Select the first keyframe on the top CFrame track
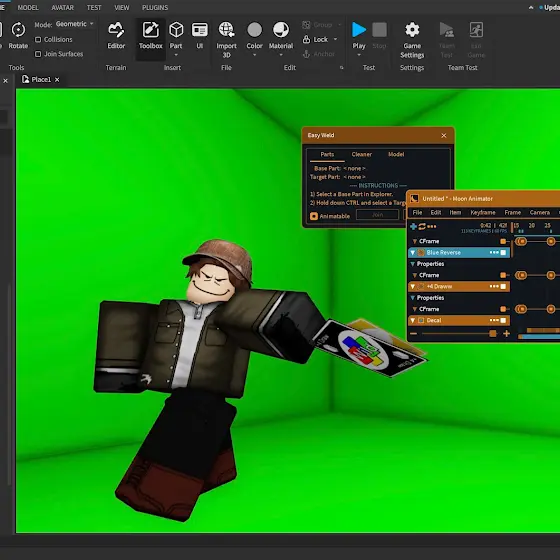This screenshot has height=560, width=560. 521,241
